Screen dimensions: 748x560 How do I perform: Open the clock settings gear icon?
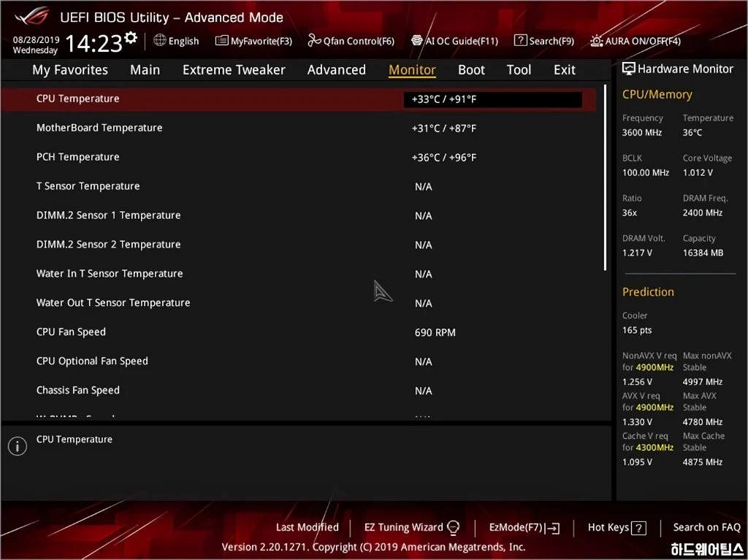(131, 37)
